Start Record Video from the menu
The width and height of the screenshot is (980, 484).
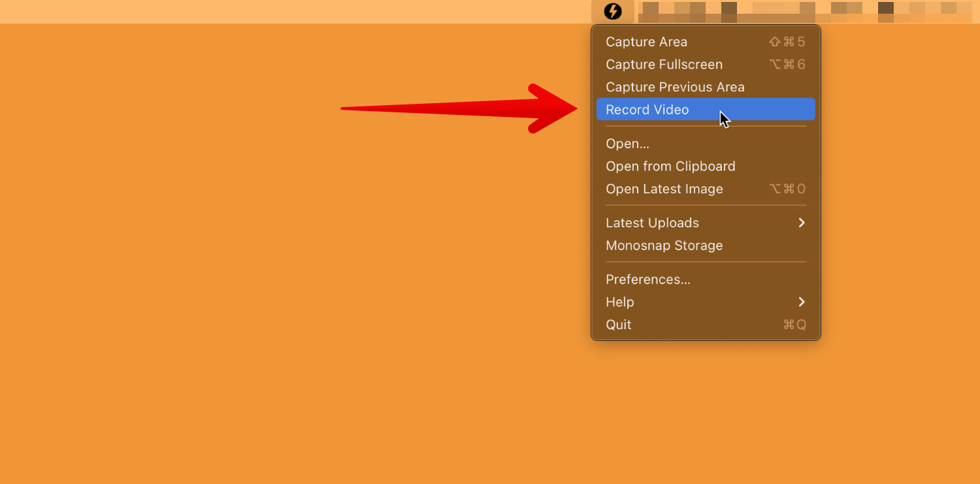point(647,110)
